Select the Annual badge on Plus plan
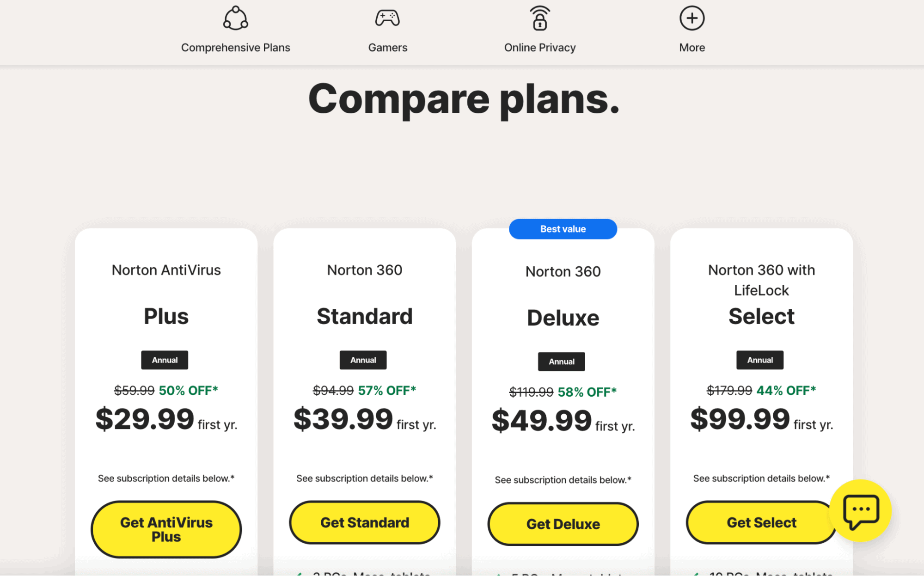924x576 pixels. tap(165, 360)
